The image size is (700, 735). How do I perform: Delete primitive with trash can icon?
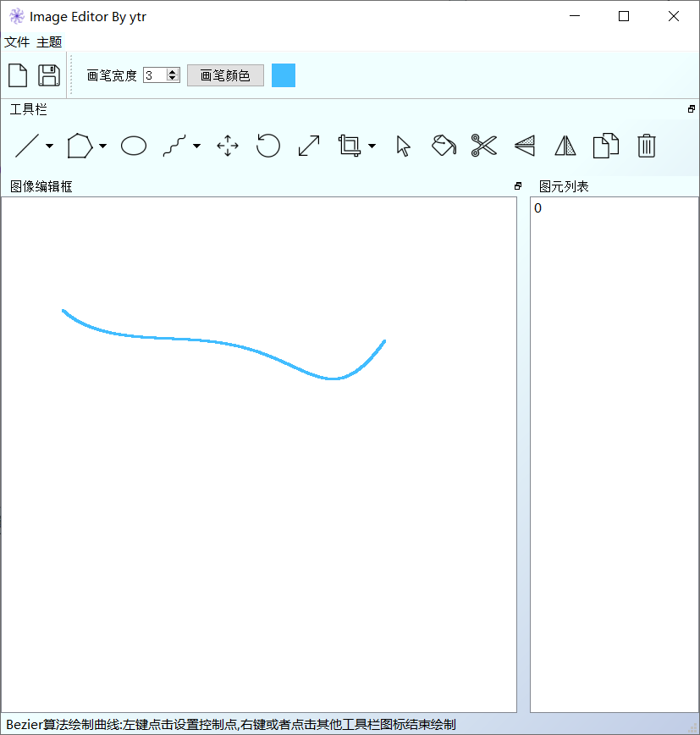(646, 146)
